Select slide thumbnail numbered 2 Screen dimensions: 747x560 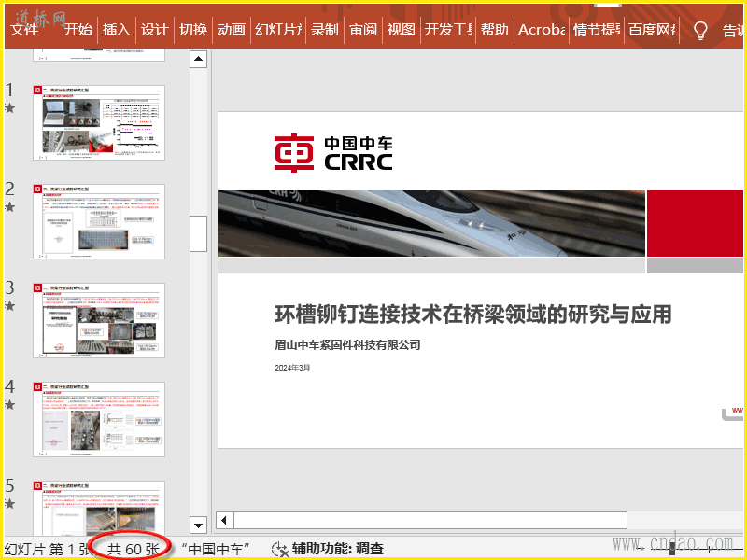click(x=99, y=222)
